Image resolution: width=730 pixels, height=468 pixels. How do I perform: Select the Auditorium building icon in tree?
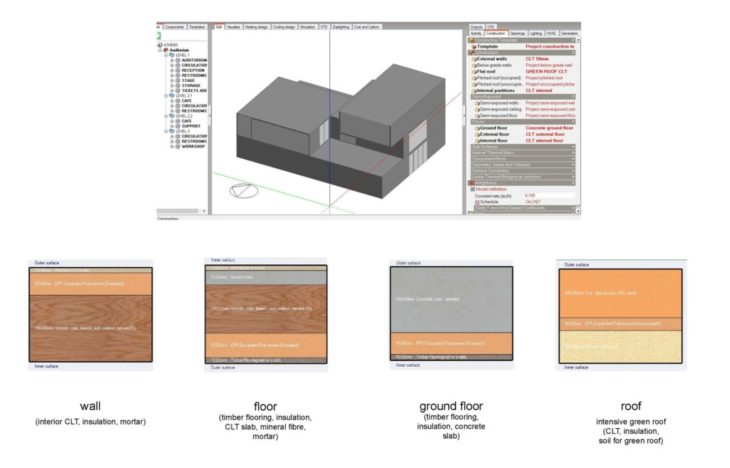pos(165,49)
